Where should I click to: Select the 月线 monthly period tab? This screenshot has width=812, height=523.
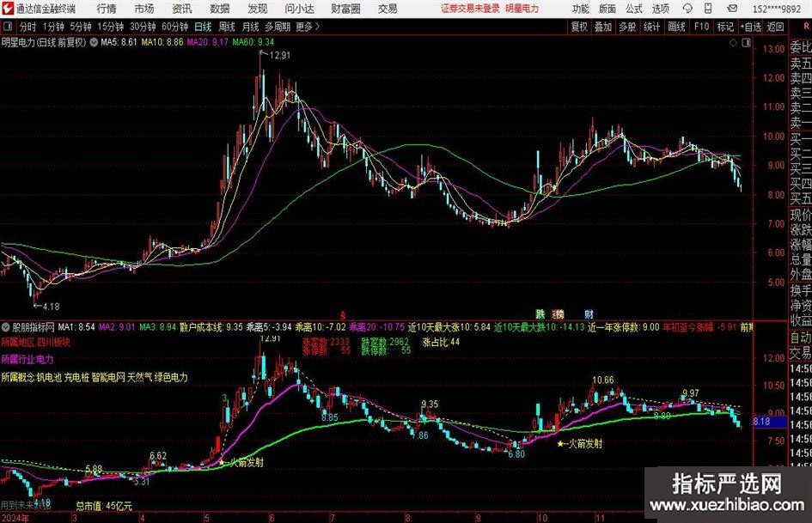point(250,27)
